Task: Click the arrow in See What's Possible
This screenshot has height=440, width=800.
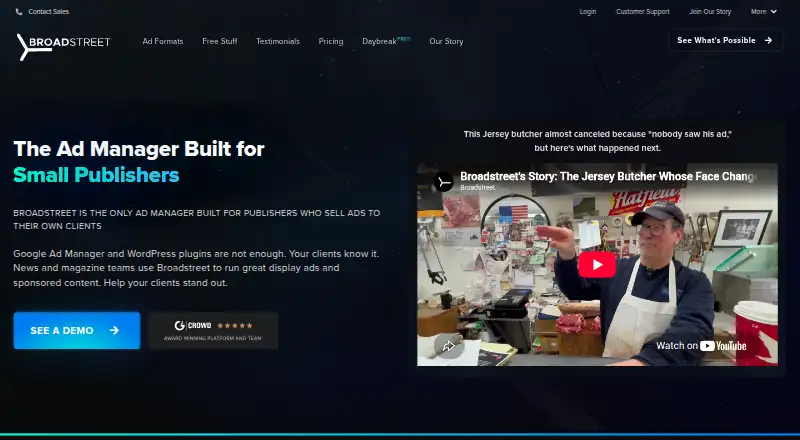Action: point(768,40)
